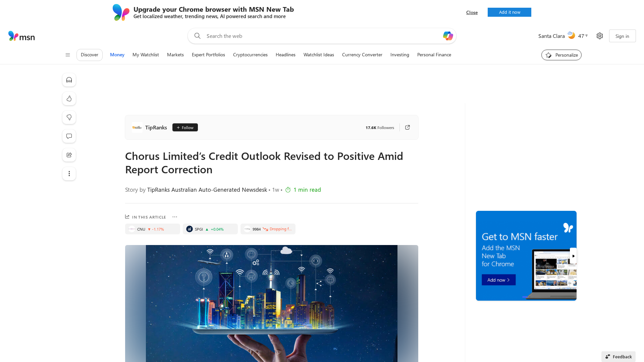This screenshot has height=362, width=644.
Task: Open the three-dot more actions icon in sidebar
Action: [x=69, y=174]
